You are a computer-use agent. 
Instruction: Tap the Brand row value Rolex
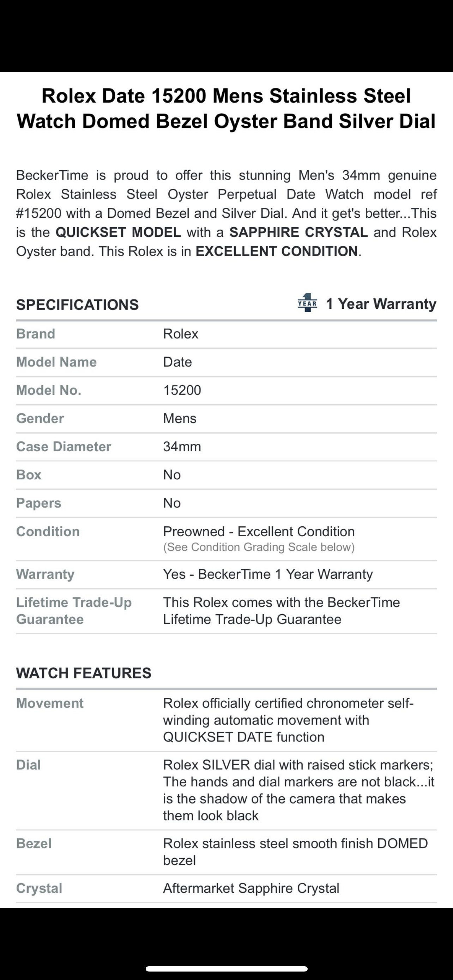tap(181, 334)
